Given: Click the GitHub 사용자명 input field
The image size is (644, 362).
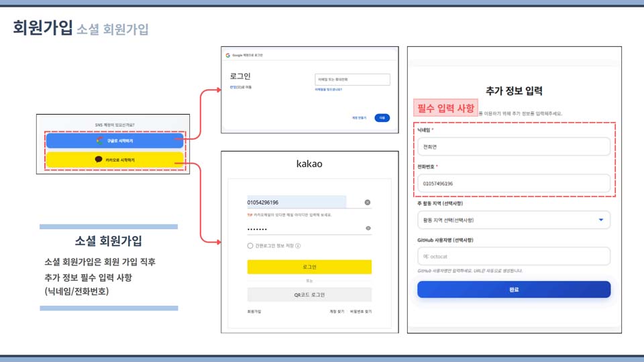Looking at the screenshot, I should tap(513, 256).
